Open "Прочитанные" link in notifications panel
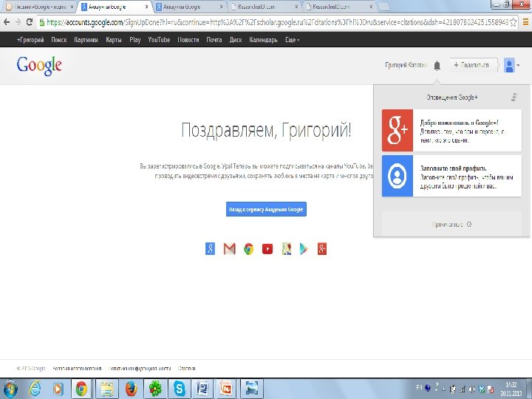Screen dimensions: 532x399 [451, 225]
